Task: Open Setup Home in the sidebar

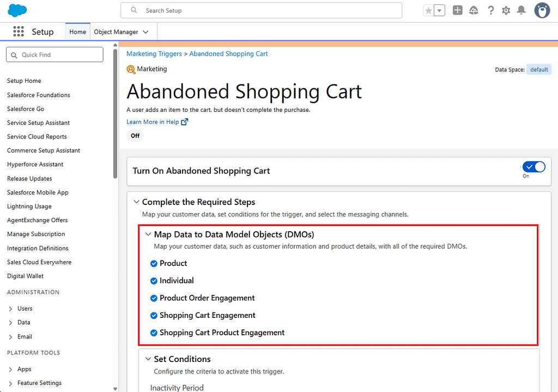Action: [x=24, y=81]
